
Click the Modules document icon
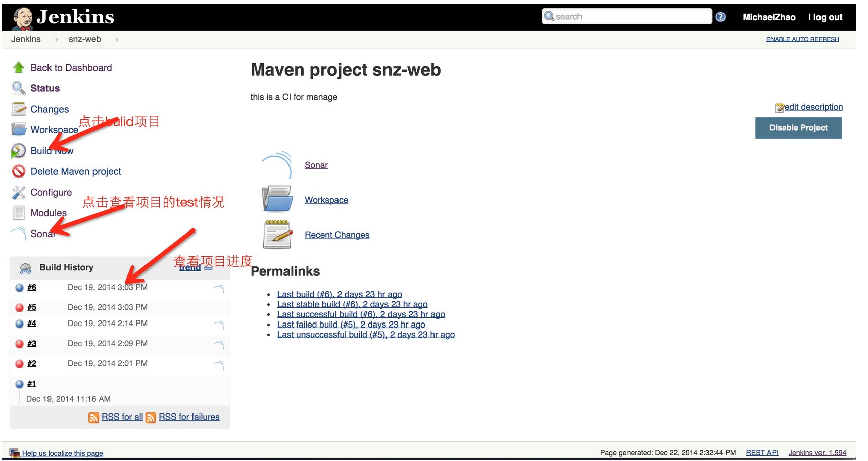pos(19,213)
